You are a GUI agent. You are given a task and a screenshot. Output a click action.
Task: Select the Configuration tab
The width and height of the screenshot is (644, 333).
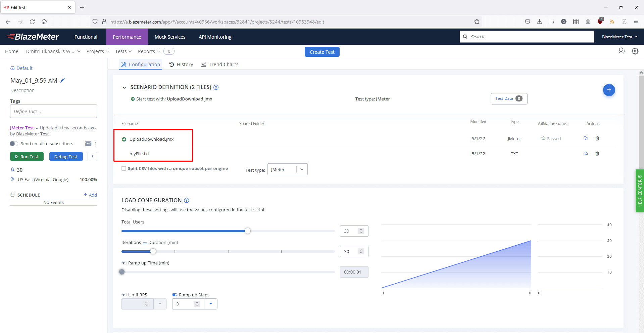(141, 65)
